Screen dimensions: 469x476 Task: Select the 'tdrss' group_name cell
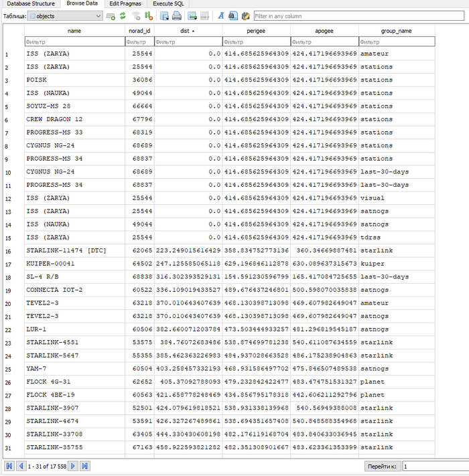(x=397, y=238)
